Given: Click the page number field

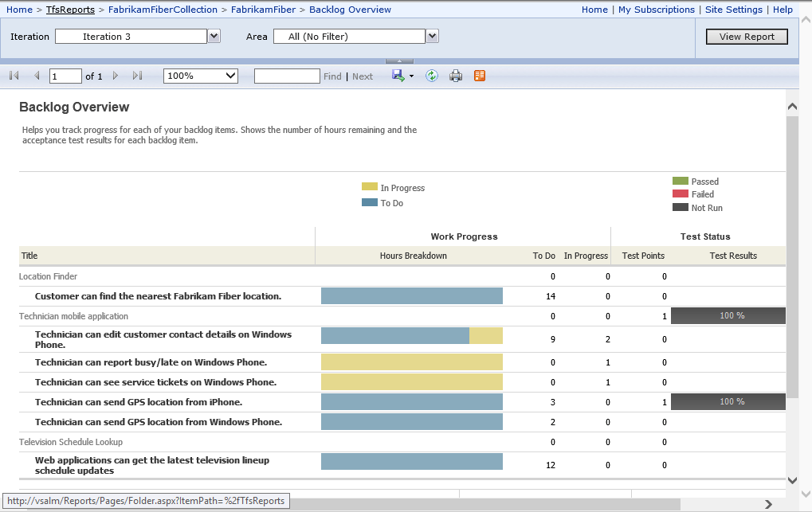Looking at the screenshot, I should (x=65, y=76).
